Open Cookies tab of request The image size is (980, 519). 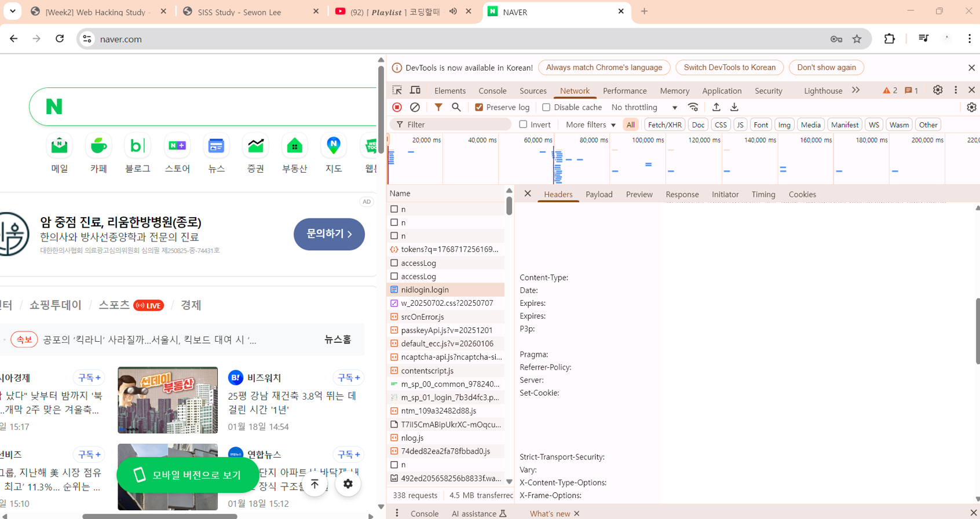(802, 194)
